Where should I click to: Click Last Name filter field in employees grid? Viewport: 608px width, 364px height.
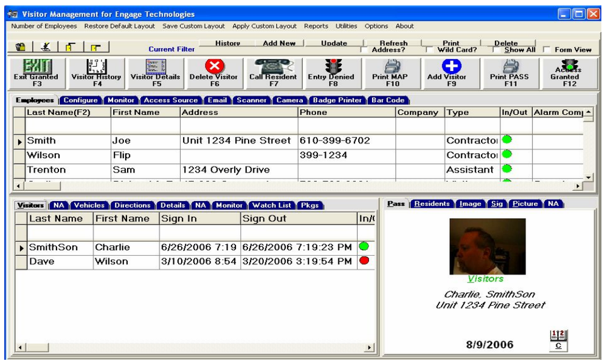click(x=68, y=126)
